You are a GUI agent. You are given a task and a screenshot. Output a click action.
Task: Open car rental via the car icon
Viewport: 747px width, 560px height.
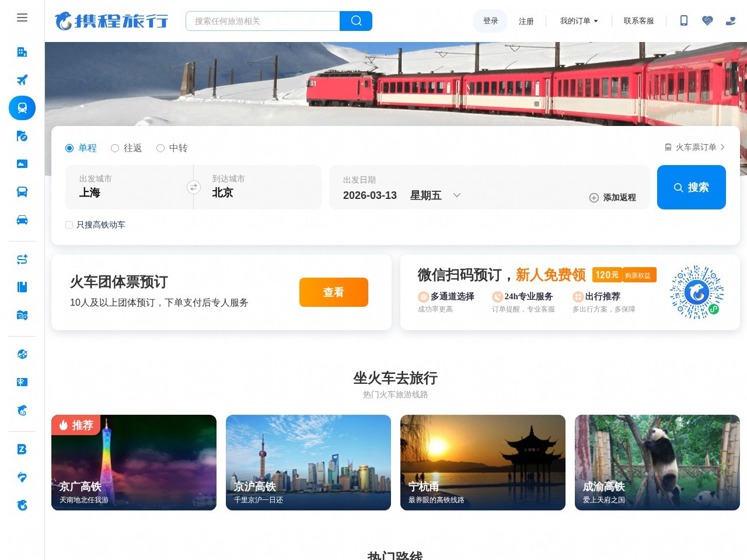22,220
